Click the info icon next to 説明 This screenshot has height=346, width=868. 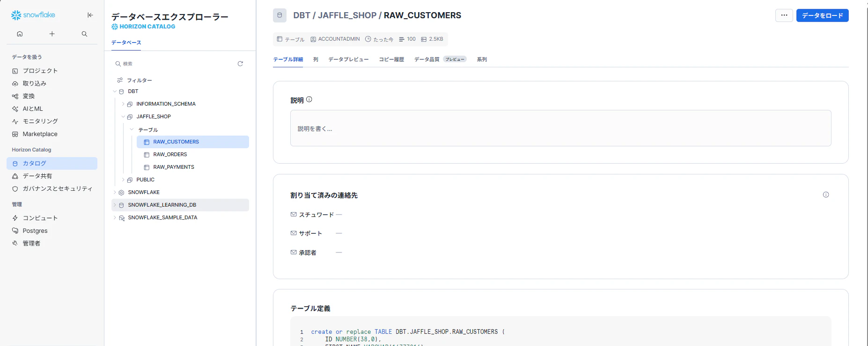pos(309,100)
